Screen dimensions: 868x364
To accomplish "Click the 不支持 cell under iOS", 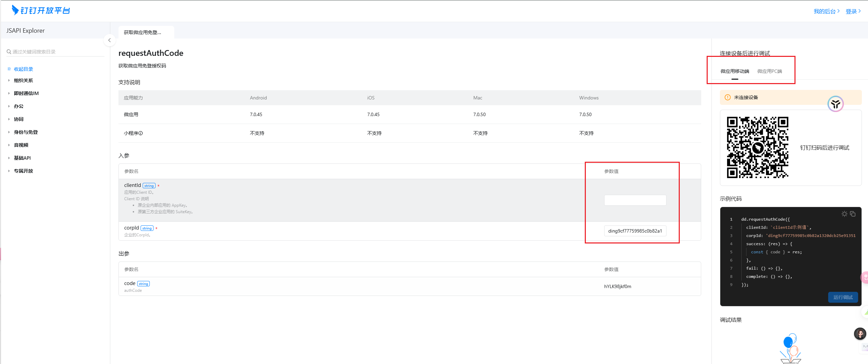I will [x=374, y=133].
